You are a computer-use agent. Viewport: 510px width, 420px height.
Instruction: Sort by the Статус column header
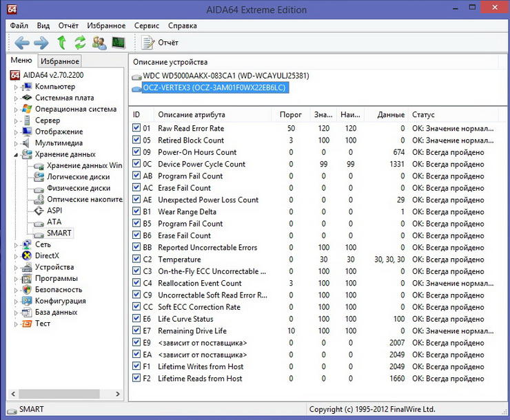[453, 114]
